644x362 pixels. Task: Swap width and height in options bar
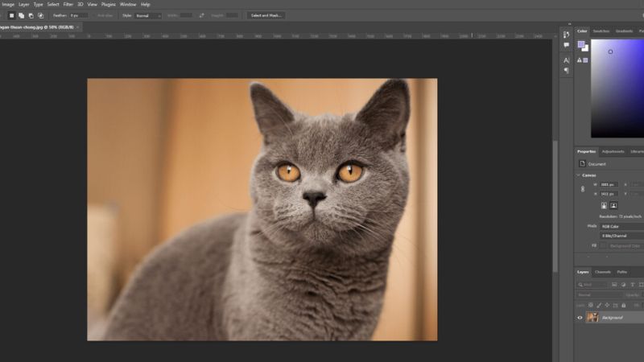(x=201, y=15)
